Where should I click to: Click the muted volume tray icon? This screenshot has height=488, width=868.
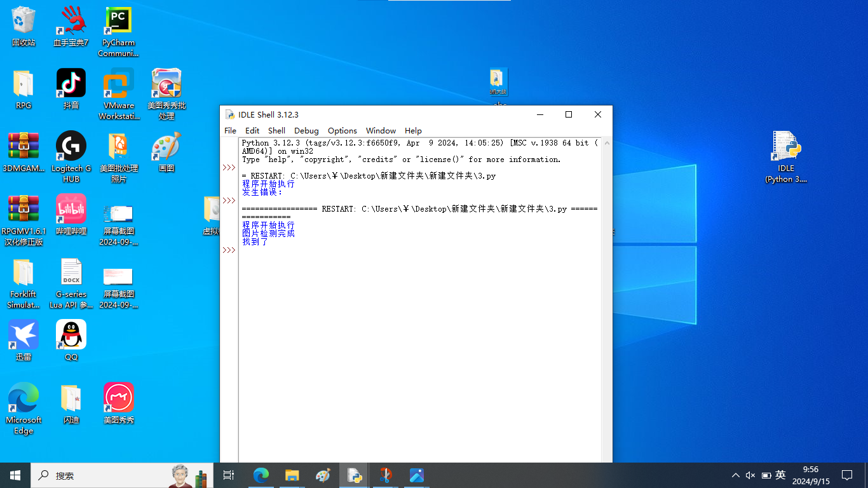750,475
